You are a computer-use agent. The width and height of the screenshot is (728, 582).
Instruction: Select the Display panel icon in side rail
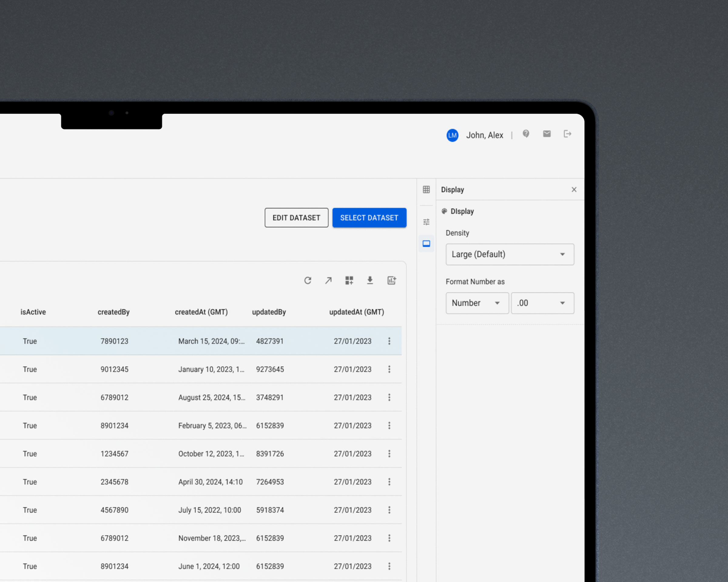[x=426, y=244]
